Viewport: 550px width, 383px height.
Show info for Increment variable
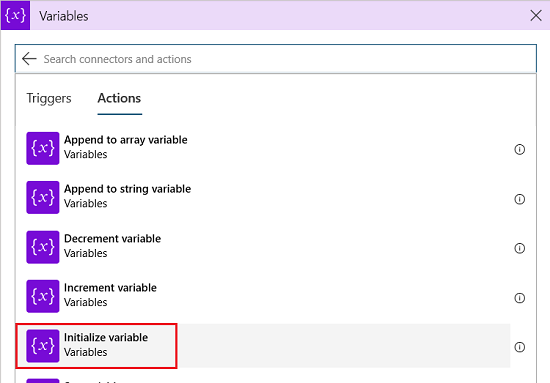[519, 298]
